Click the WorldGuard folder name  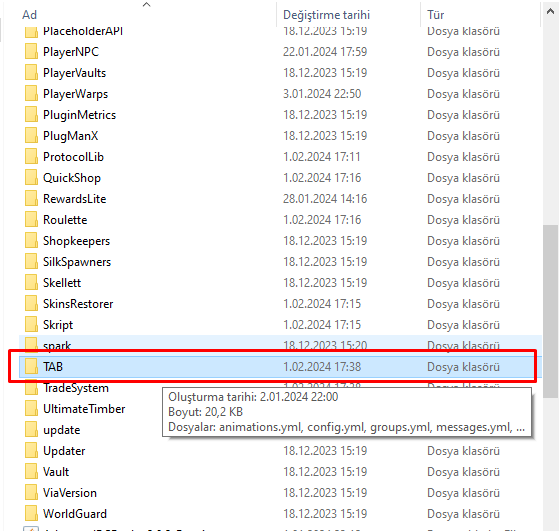click(75, 514)
